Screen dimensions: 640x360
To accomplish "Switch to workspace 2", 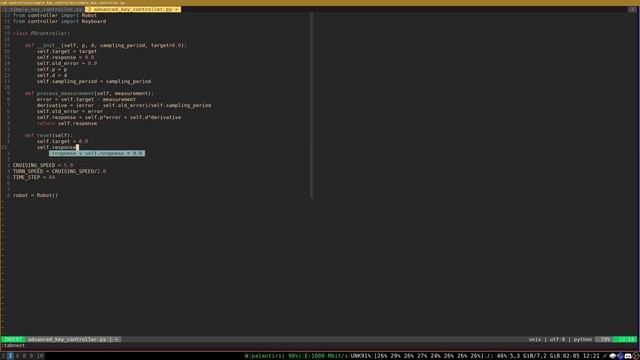I will pos(3,356).
